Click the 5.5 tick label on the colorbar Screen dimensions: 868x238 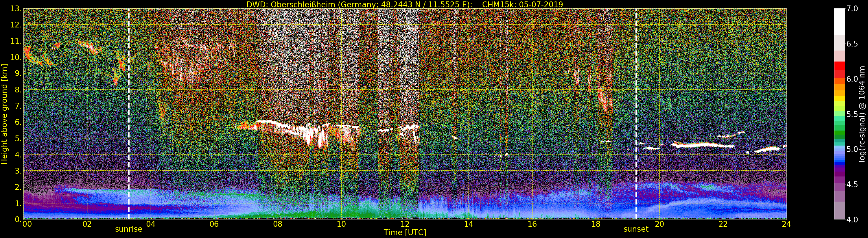click(852, 114)
